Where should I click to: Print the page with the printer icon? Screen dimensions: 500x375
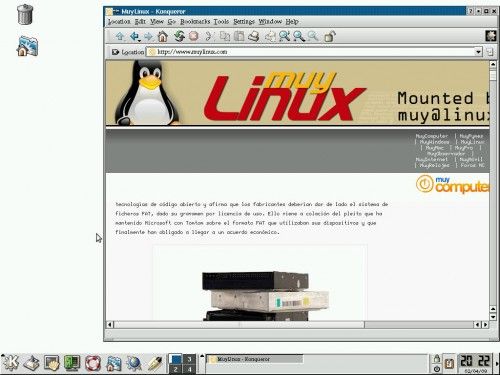click(x=254, y=36)
